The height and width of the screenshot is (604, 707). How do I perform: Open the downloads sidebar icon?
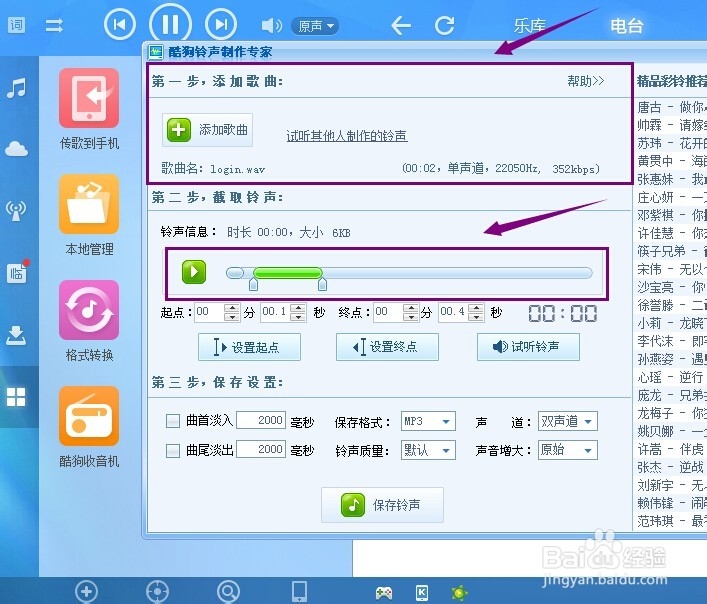click(x=16, y=335)
